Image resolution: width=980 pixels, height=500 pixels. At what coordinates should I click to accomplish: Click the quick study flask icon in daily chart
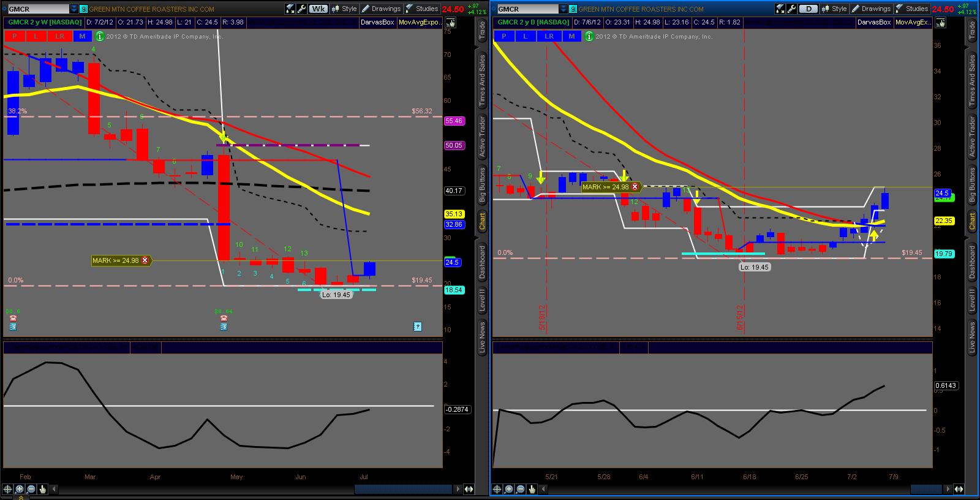click(x=781, y=9)
